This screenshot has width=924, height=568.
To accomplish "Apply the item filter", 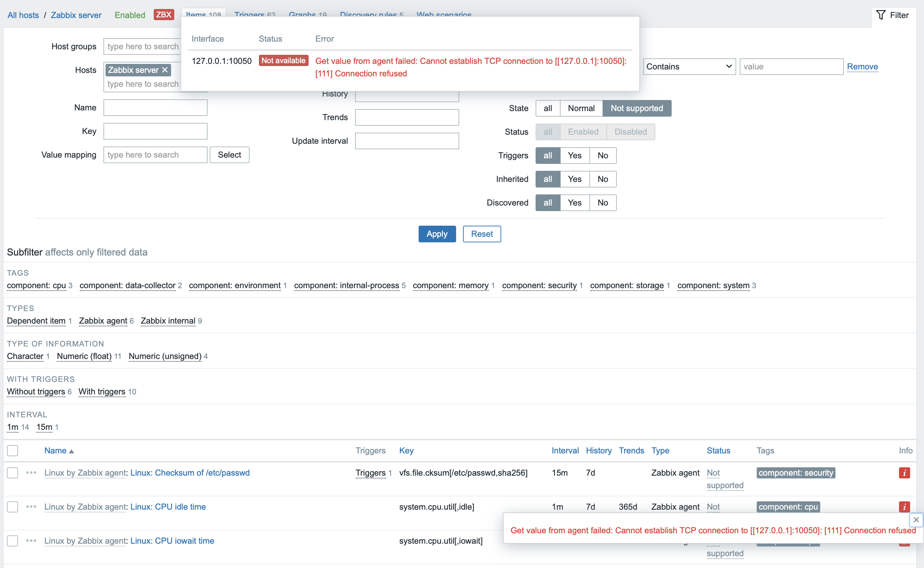I will click(437, 234).
